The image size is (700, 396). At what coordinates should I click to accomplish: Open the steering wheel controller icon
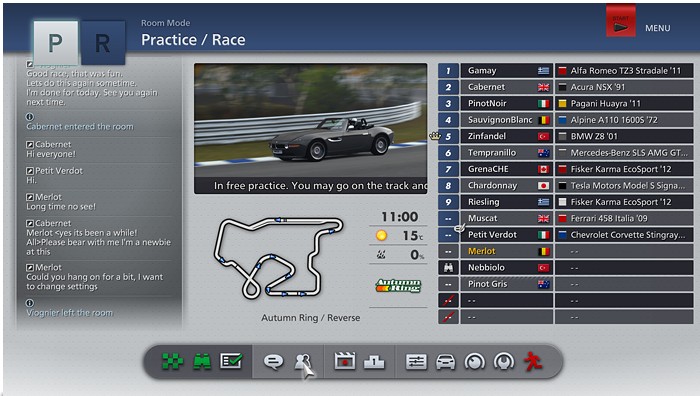pos(504,361)
